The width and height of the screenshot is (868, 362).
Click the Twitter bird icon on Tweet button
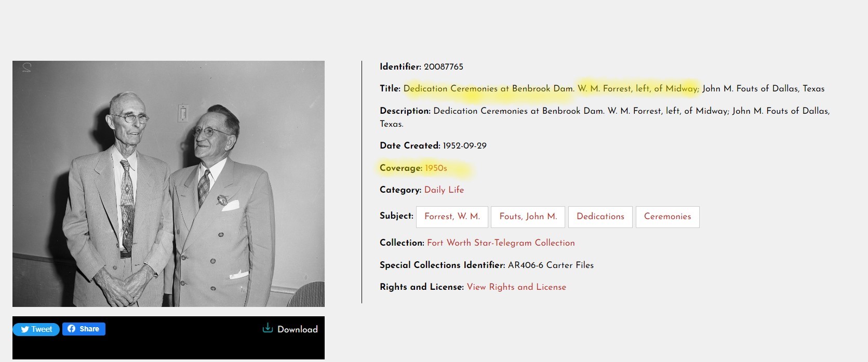24,329
